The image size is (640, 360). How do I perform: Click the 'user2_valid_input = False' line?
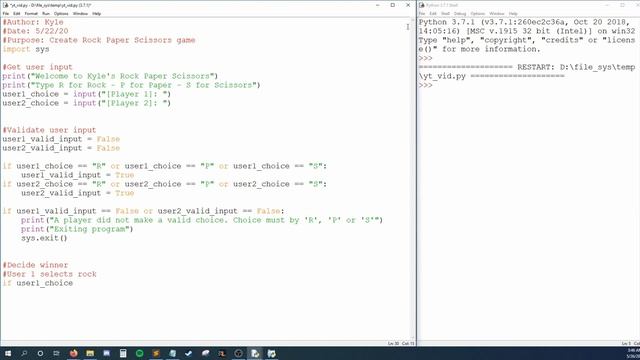pyautogui.click(x=61, y=148)
